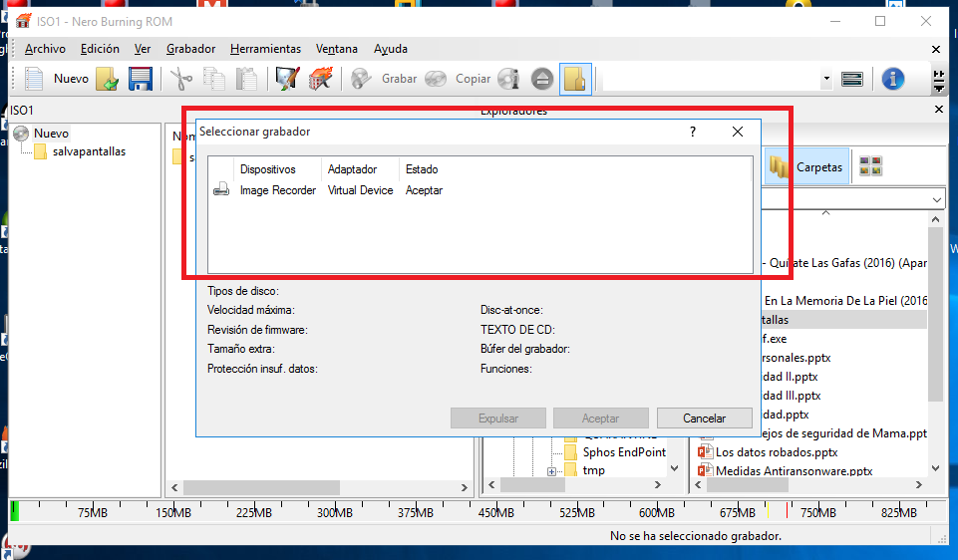Click the disc capacity bar at 375MB
Screen dimensions: 958x560
pos(416,512)
